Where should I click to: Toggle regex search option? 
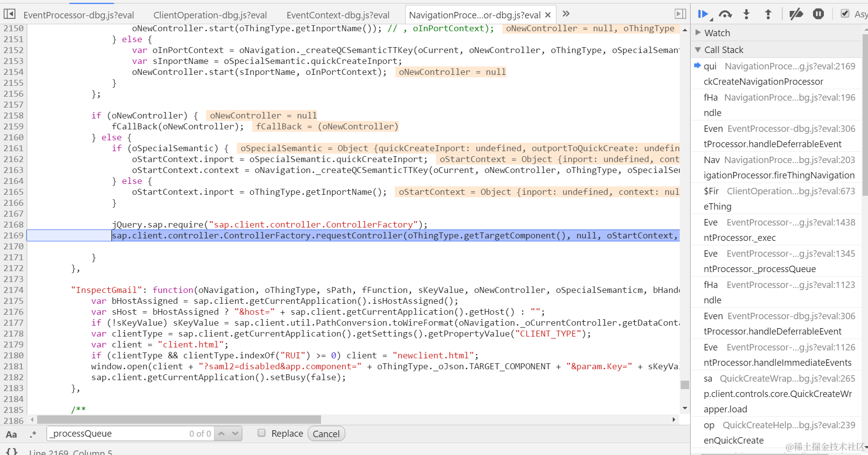[33, 434]
